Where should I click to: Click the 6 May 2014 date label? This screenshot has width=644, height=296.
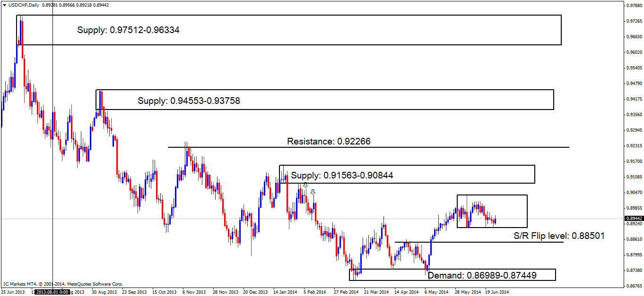(x=436, y=292)
